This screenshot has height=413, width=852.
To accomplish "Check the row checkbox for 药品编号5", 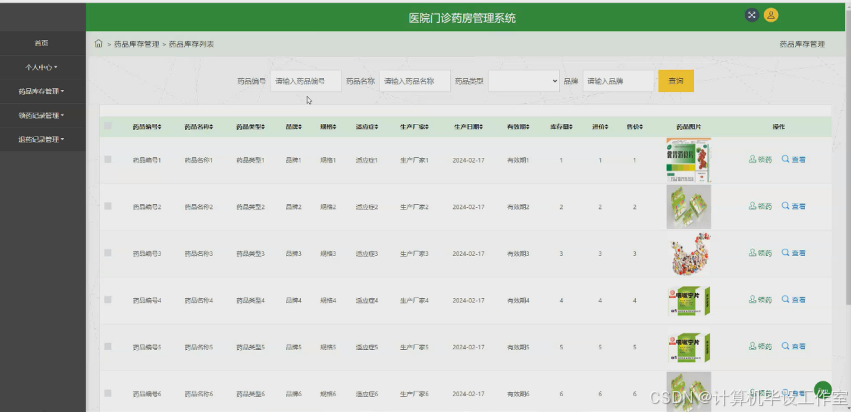I will coord(108,347).
